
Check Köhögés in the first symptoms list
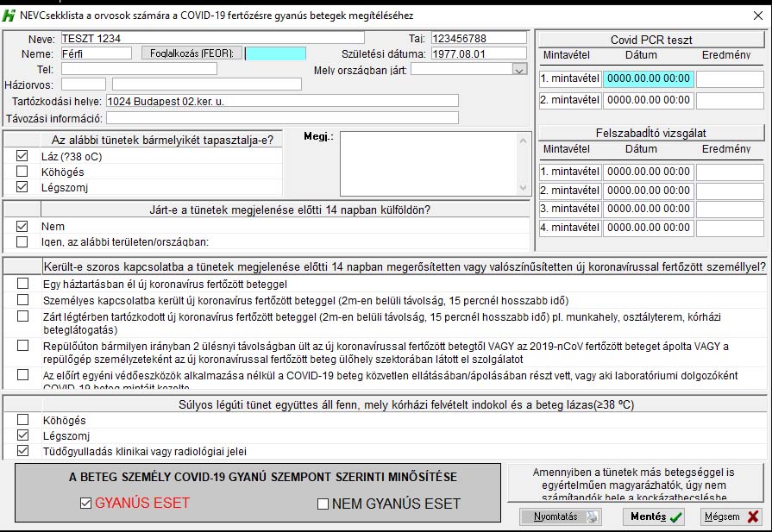(22, 172)
